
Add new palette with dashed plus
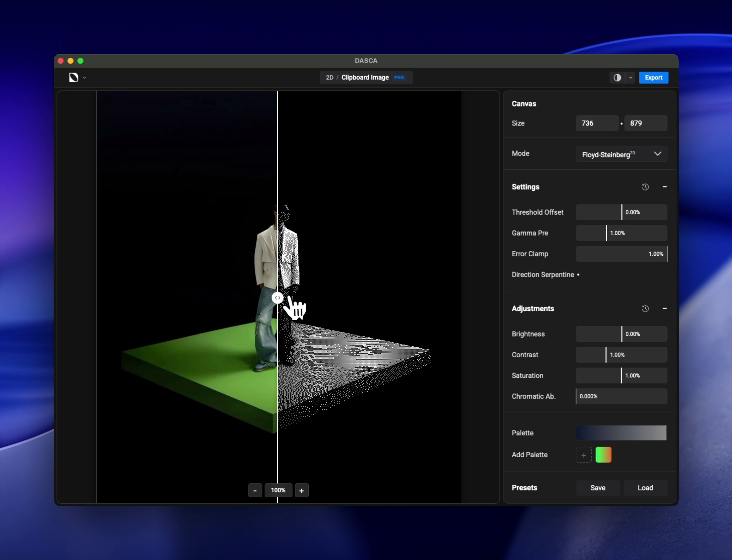583,455
